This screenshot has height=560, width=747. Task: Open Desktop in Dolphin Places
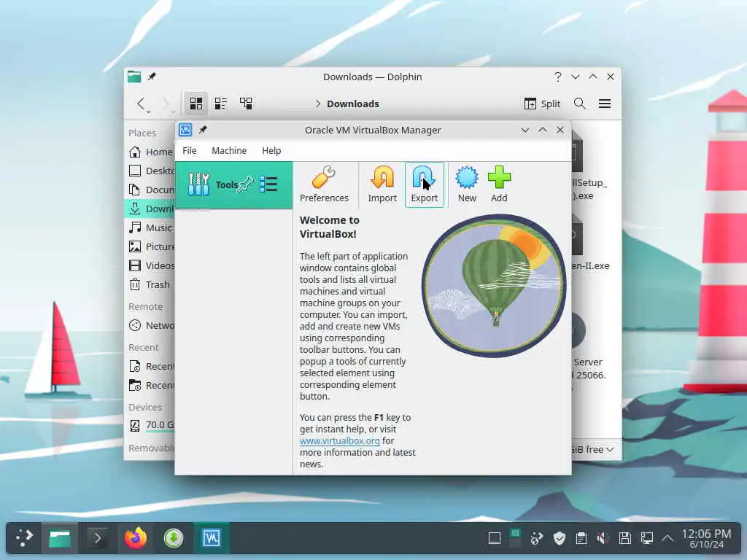coord(150,171)
